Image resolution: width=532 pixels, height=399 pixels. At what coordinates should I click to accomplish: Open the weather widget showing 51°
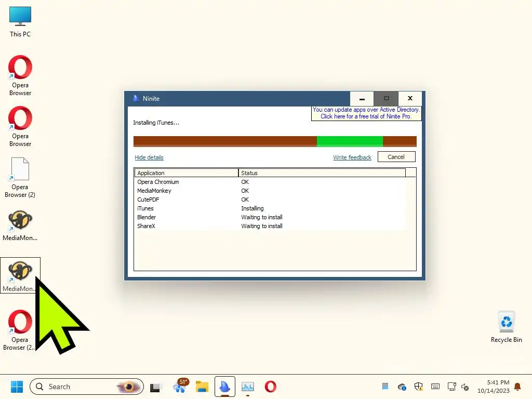[180, 386]
